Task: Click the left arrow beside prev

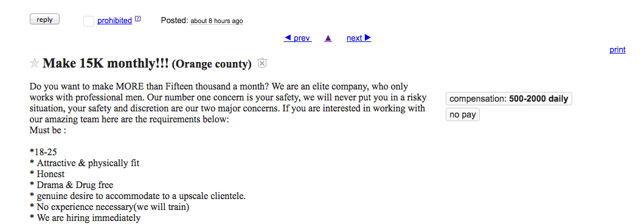Action: click(x=288, y=38)
